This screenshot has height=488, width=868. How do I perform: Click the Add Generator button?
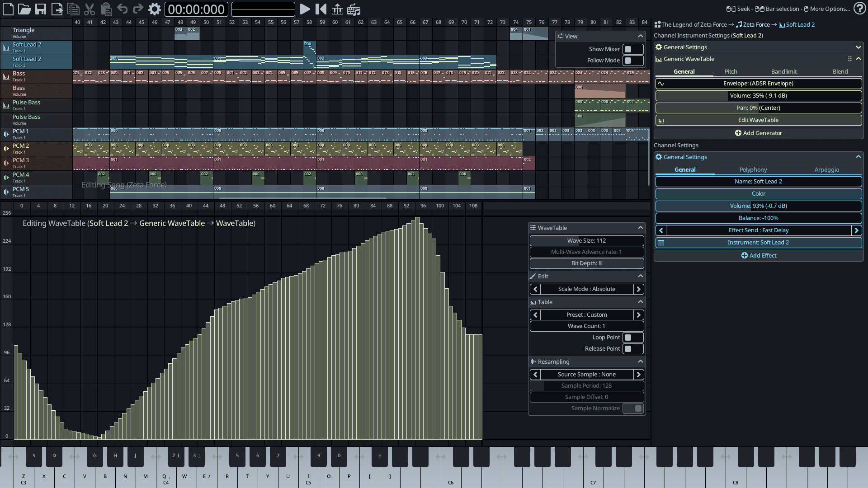pos(758,133)
